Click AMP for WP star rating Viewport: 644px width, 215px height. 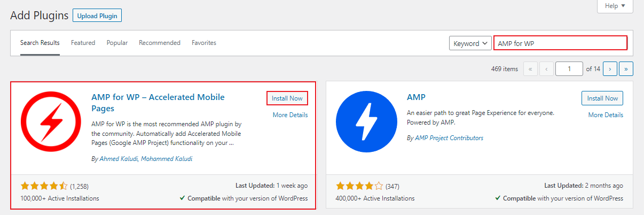(x=44, y=186)
